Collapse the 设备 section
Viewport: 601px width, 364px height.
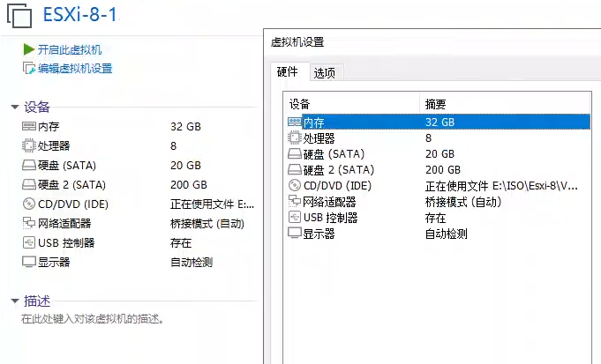coord(15,107)
